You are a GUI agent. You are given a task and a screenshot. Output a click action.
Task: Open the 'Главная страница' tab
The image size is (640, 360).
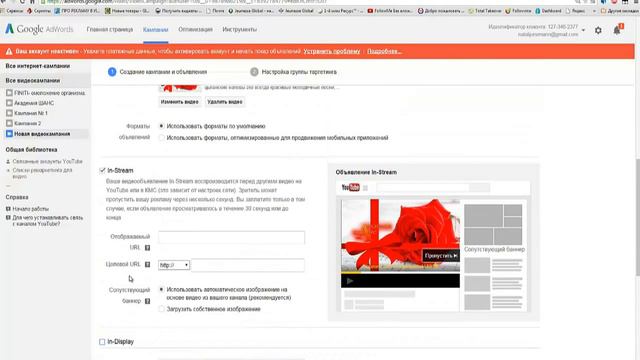pos(109,29)
